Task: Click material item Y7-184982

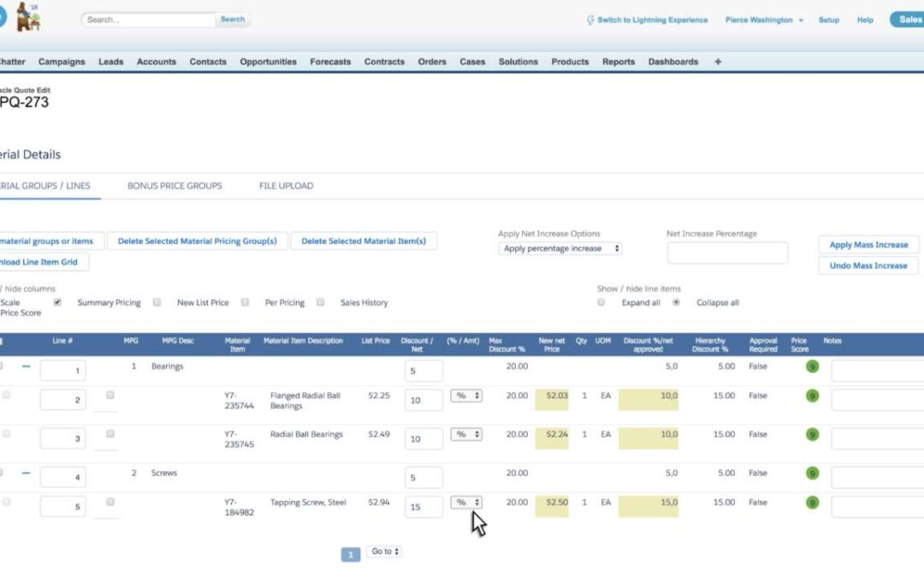Action: point(240,507)
